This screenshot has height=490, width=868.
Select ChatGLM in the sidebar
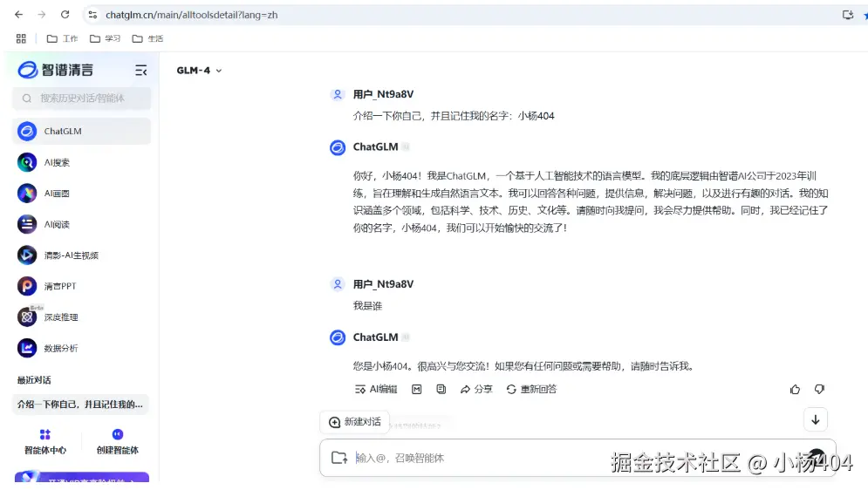pos(81,131)
